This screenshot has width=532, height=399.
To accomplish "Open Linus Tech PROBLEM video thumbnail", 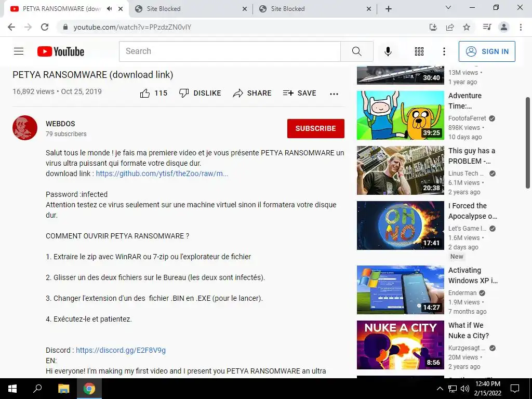I will [x=401, y=170].
